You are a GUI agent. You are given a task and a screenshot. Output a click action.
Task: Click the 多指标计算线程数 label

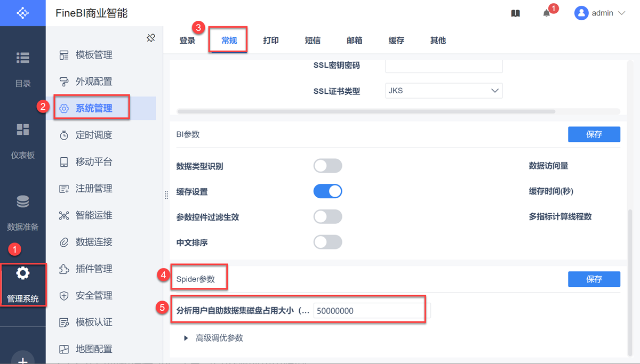pos(560,216)
